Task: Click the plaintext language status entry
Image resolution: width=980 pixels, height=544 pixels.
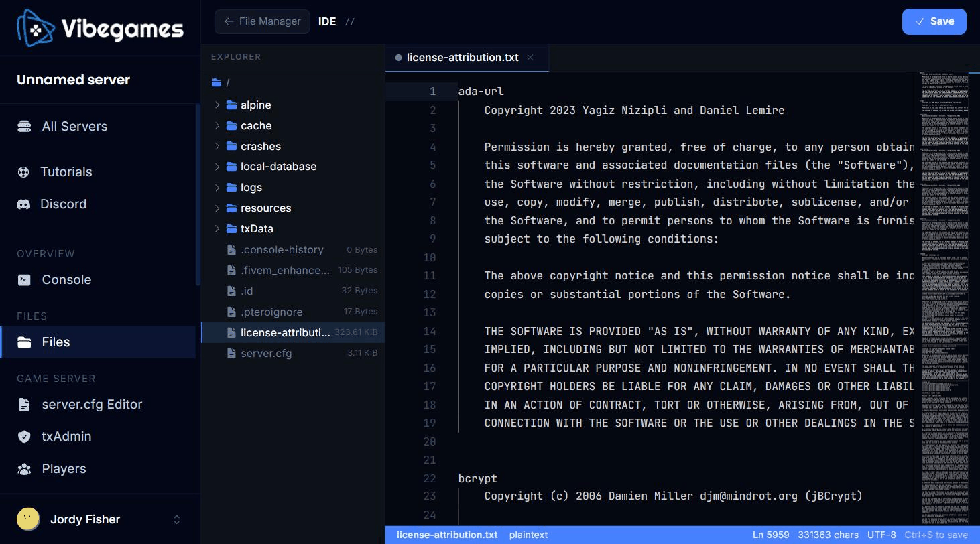Action: [528, 535]
